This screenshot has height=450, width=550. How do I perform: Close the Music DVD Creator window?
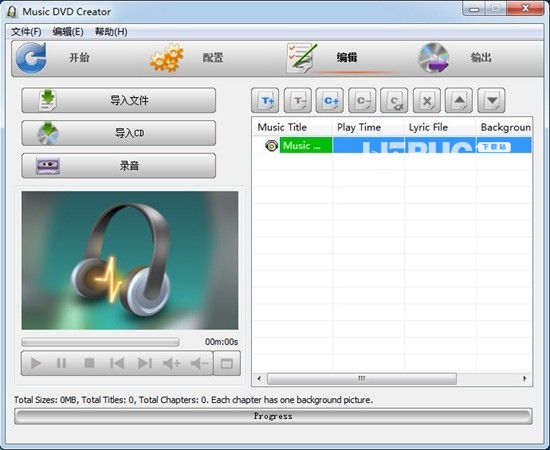point(525,8)
